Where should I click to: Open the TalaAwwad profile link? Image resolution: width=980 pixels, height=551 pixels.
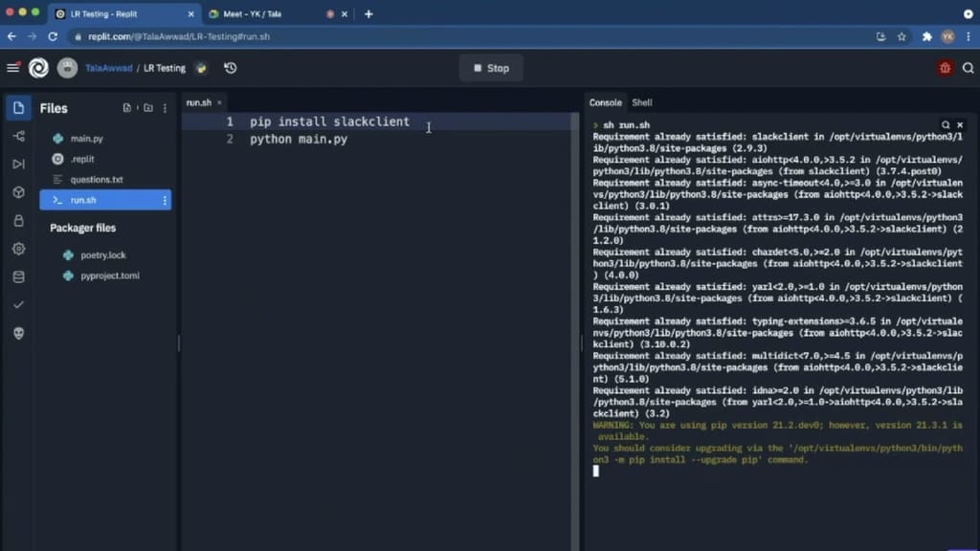click(108, 68)
